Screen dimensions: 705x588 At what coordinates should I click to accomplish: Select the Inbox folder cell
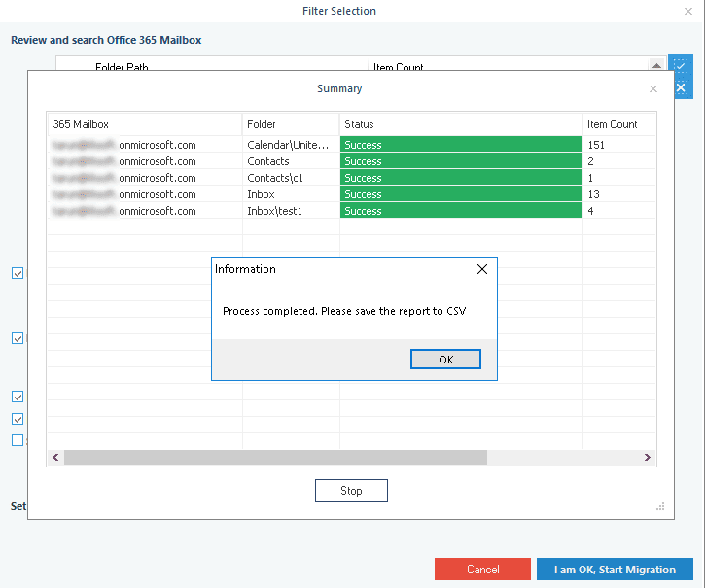coord(291,194)
